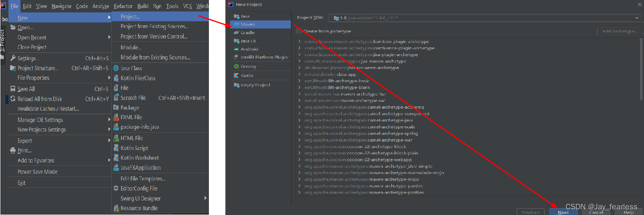Image resolution: width=644 pixels, height=215 pixels.
Task: Open Swing UI Designer submenu
Action: [160, 199]
